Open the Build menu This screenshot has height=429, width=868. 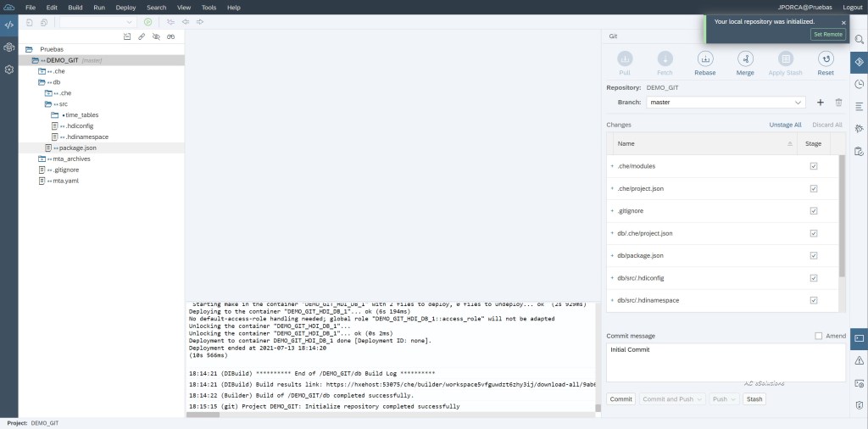point(75,7)
